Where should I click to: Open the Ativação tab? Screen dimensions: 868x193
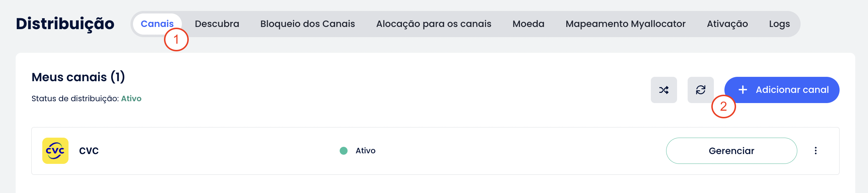pos(727,24)
